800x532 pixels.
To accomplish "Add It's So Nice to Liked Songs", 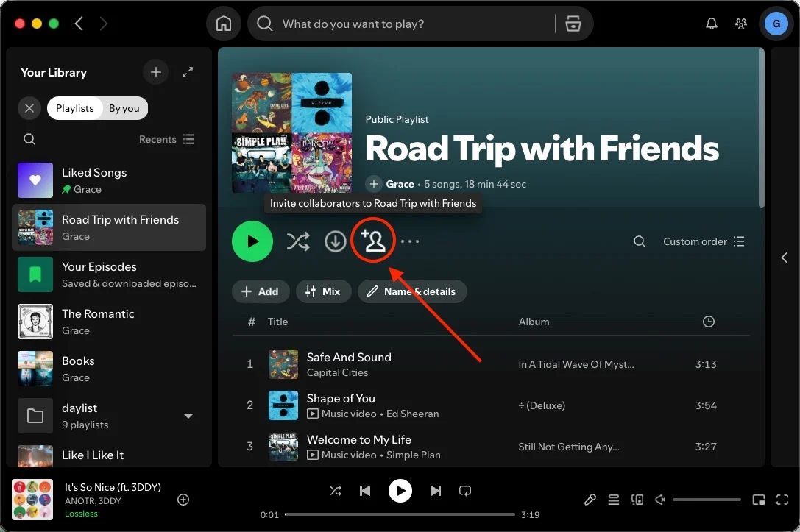I will point(183,500).
